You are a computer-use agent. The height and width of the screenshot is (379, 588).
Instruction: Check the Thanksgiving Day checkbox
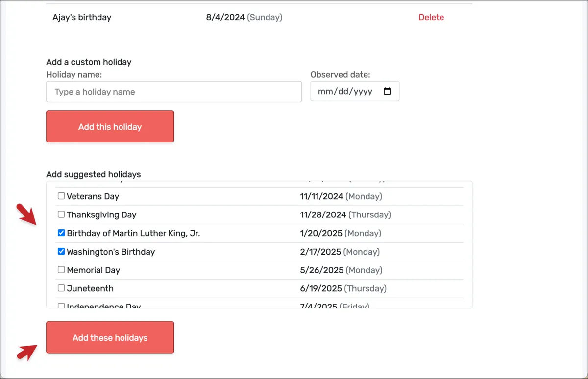coord(61,214)
